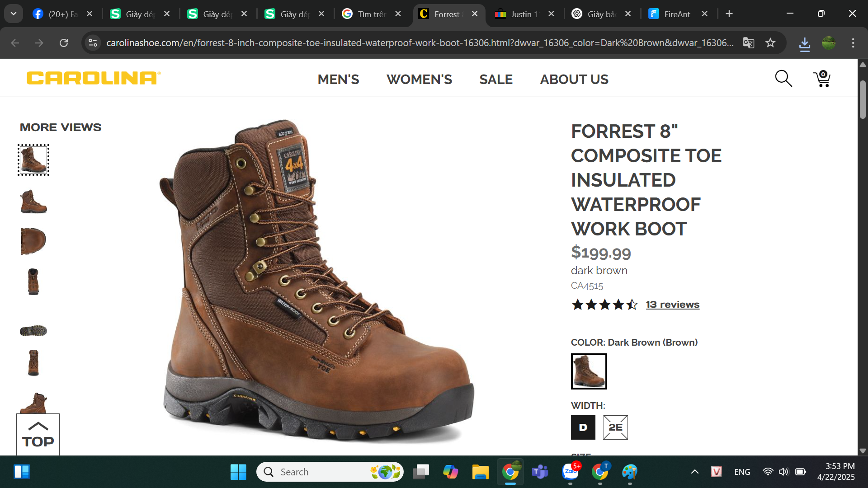The height and width of the screenshot is (488, 868).
Task: Click the page vertical scrollbar
Action: point(863,99)
